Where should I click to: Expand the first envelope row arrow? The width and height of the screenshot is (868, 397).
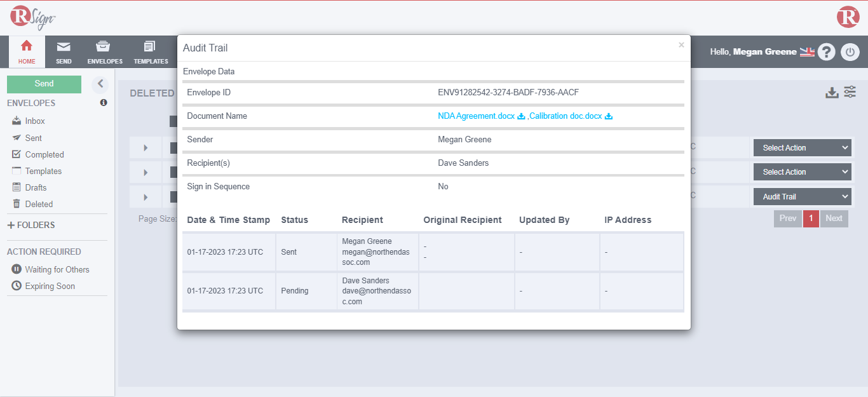tap(146, 148)
